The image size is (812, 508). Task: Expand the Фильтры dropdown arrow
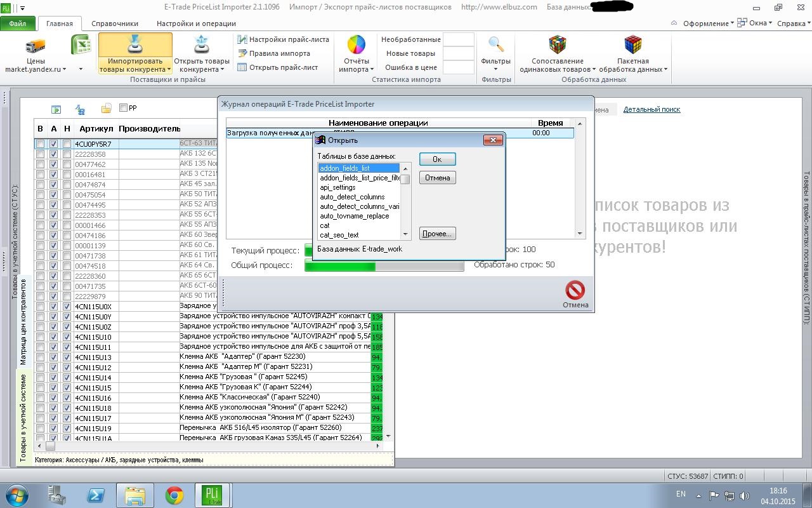[496, 69]
